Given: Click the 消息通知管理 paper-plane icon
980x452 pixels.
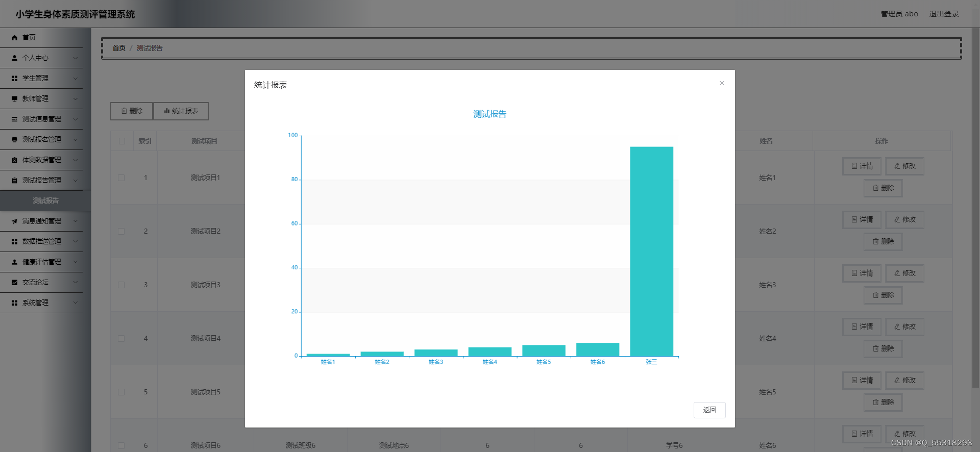Looking at the screenshot, I should point(14,221).
